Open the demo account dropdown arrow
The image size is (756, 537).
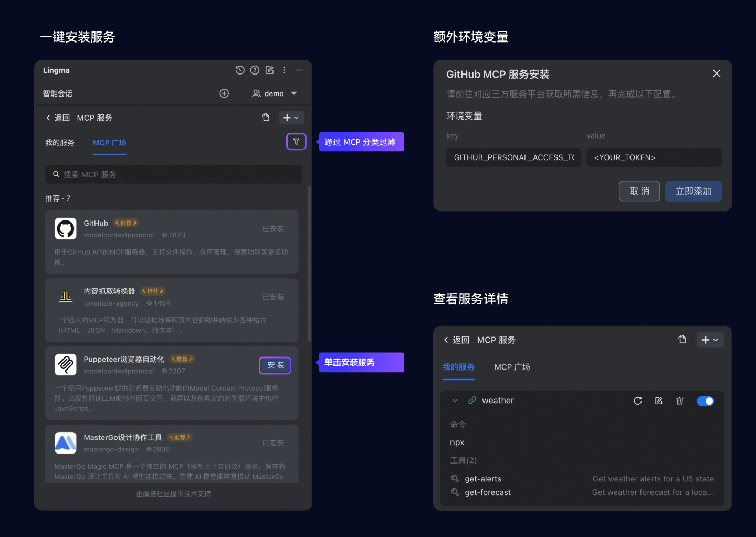tap(294, 93)
